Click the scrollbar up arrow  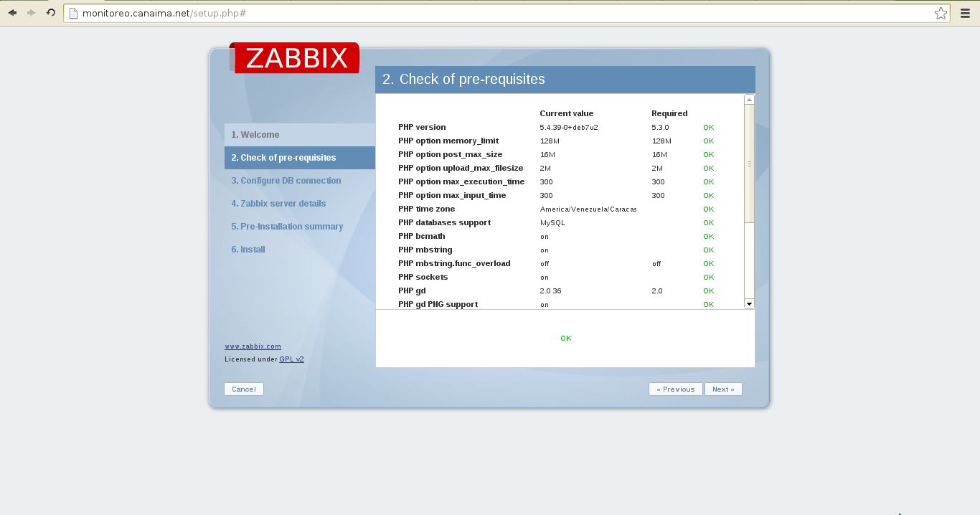[749, 98]
